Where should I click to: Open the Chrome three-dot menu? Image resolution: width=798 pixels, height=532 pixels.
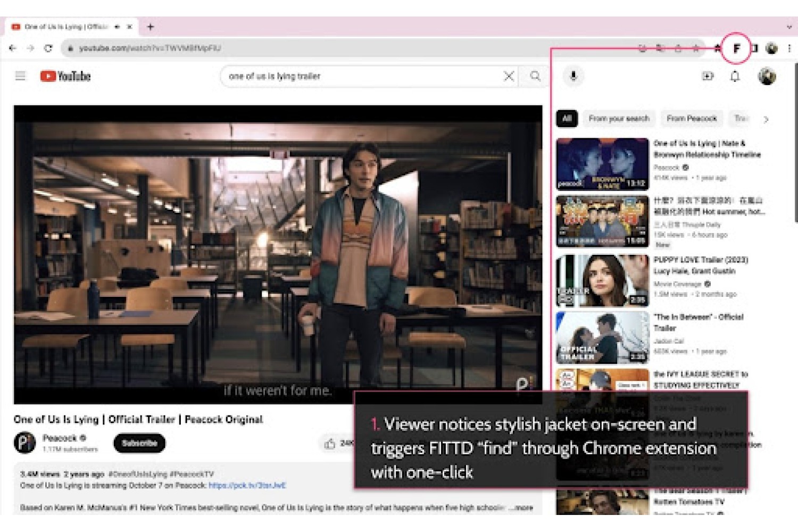coord(789,48)
